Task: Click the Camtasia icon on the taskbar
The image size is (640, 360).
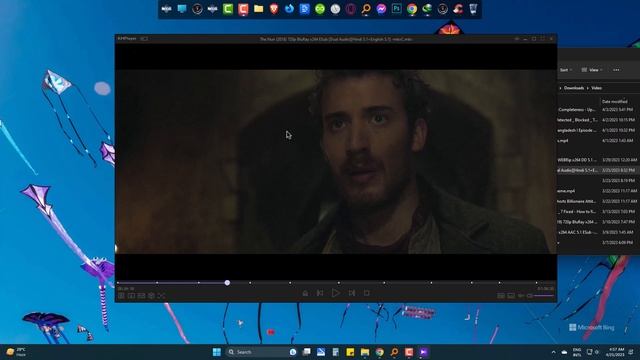Action: [x=409, y=352]
